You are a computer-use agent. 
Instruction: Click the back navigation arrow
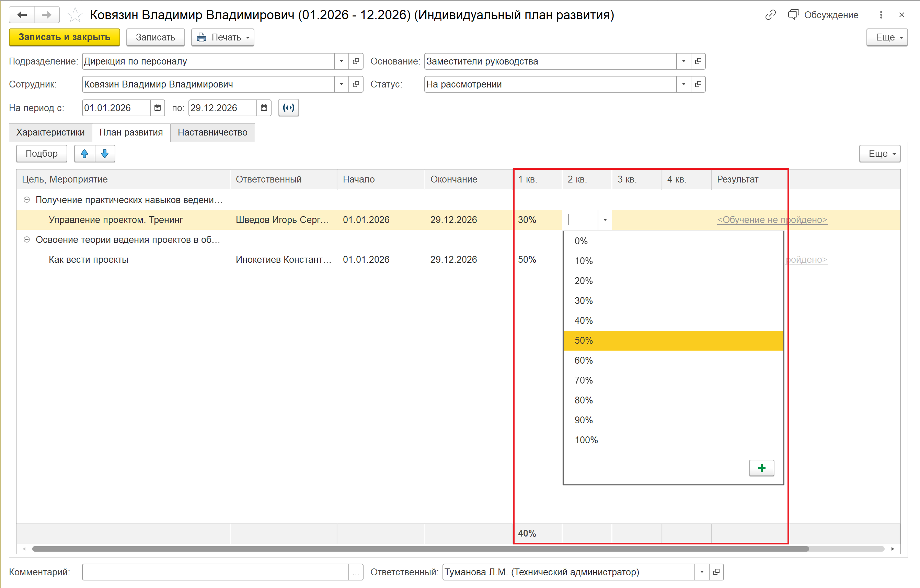click(x=22, y=15)
